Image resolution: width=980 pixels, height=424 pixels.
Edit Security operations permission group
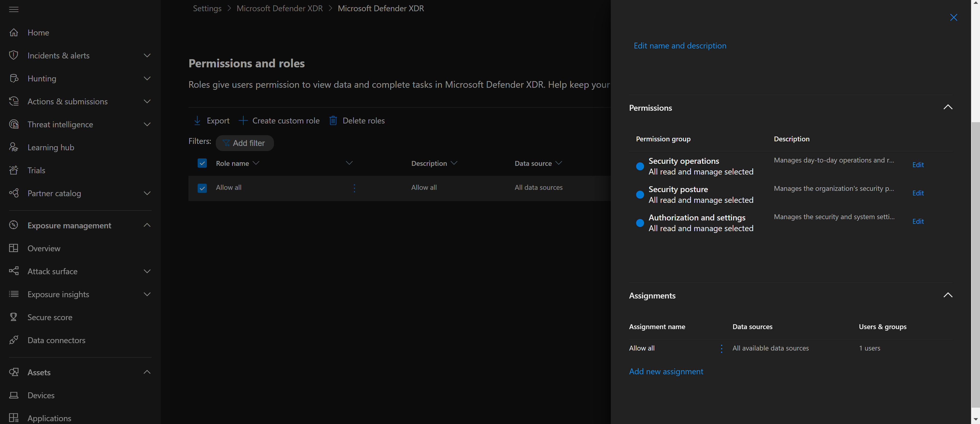pyautogui.click(x=918, y=165)
